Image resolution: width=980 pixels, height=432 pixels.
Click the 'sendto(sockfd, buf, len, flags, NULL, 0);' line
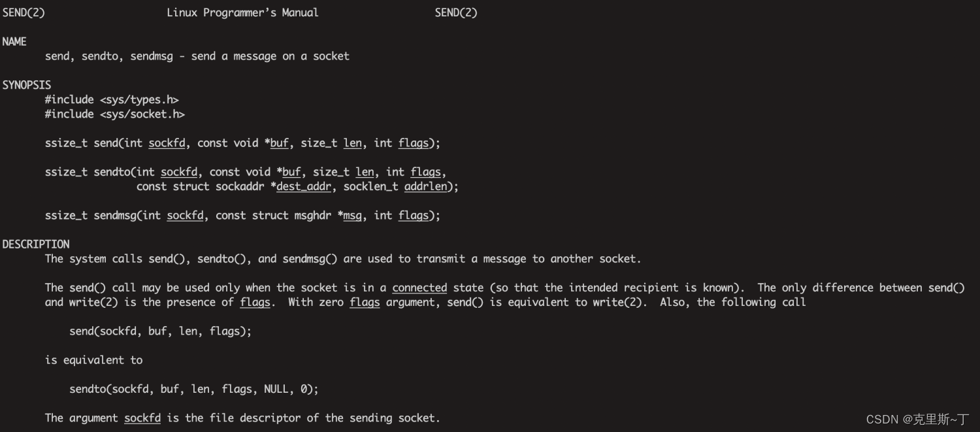click(x=194, y=390)
